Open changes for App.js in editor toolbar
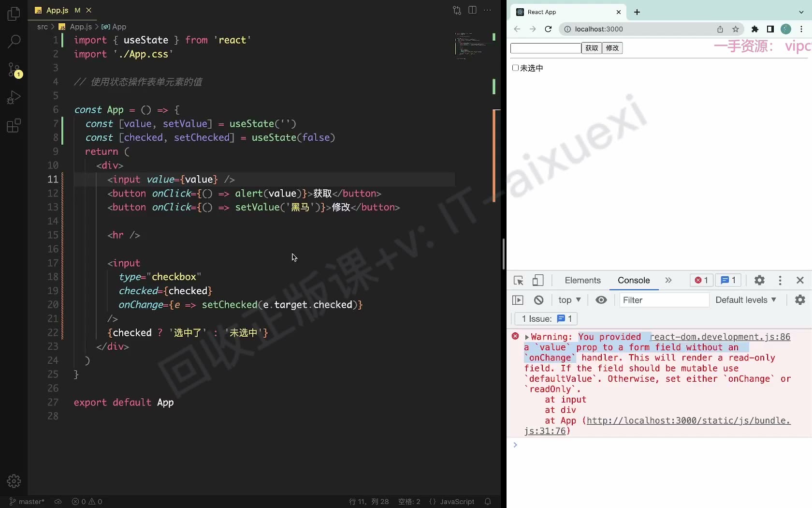Image resolution: width=812 pixels, height=508 pixels. [x=457, y=10]
